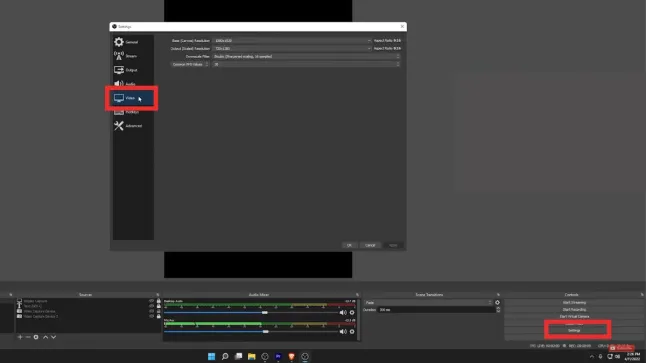Open File Explorer from taskbar
The width and height of the screenshot is (646, 363).
tap(251, 356)
